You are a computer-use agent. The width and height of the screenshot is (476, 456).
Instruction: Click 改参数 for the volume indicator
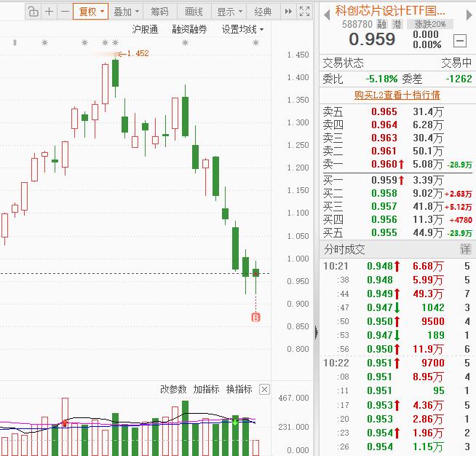click(x=173, y=389)
